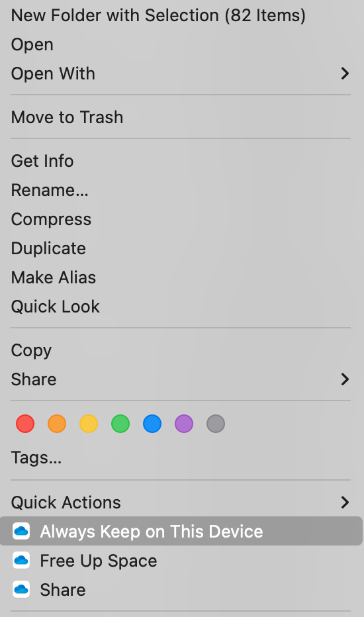Click the OneDrive cloud icon beside Free Up Space
This screenshot has height=617, width=364.
coord(21,560)
